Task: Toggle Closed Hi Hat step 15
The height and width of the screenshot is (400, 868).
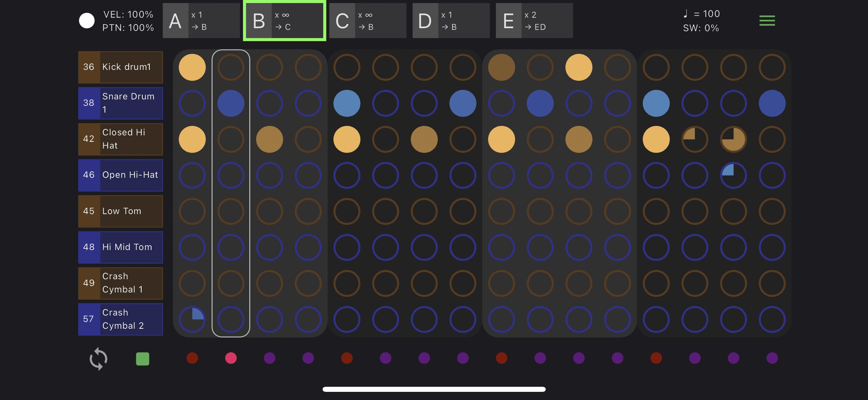Action: (x=734, y=139)
